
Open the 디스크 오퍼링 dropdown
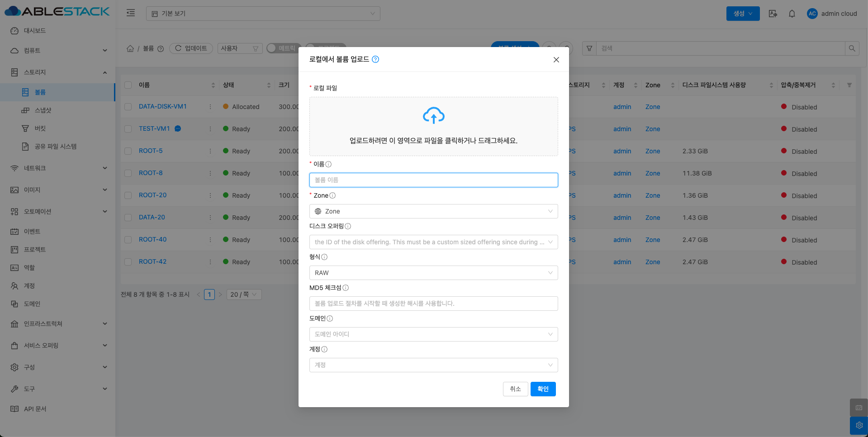(x=433, y=242)
